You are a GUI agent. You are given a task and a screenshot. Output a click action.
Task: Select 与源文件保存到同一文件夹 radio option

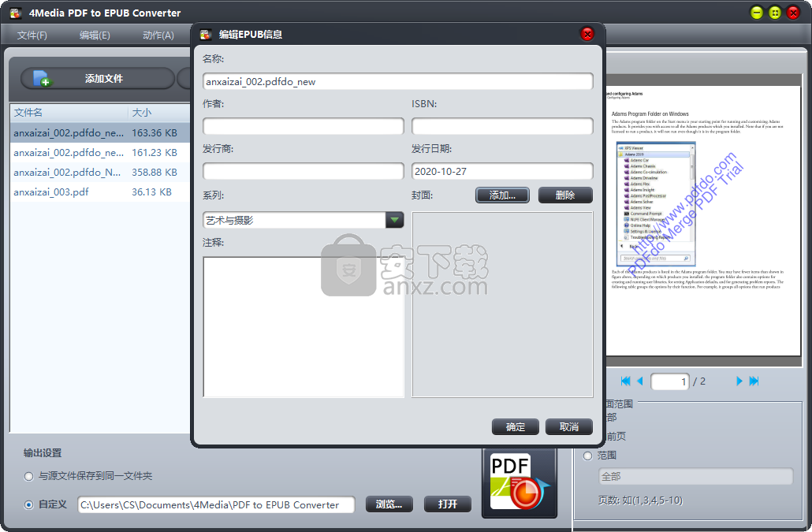point(29,477)
